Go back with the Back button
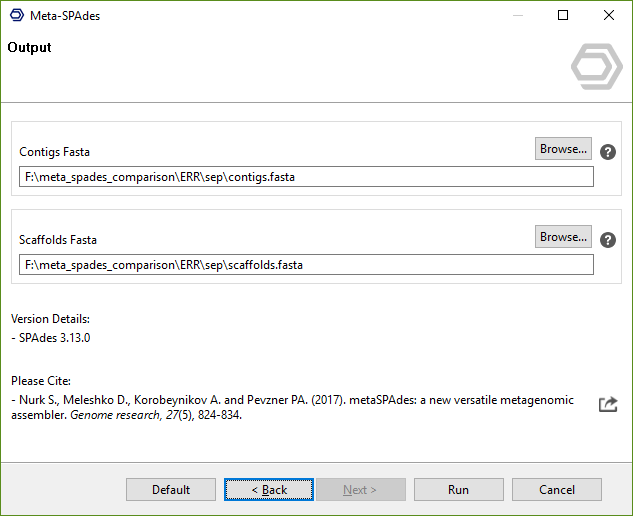The width and height of the screenshot is (633, 516). point(269,490)
